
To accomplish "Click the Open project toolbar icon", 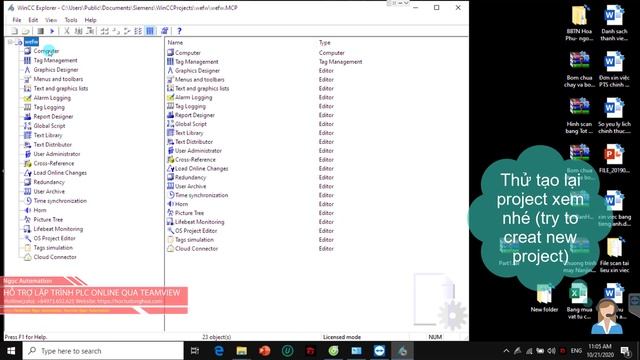I will click(x=25, y=31).
